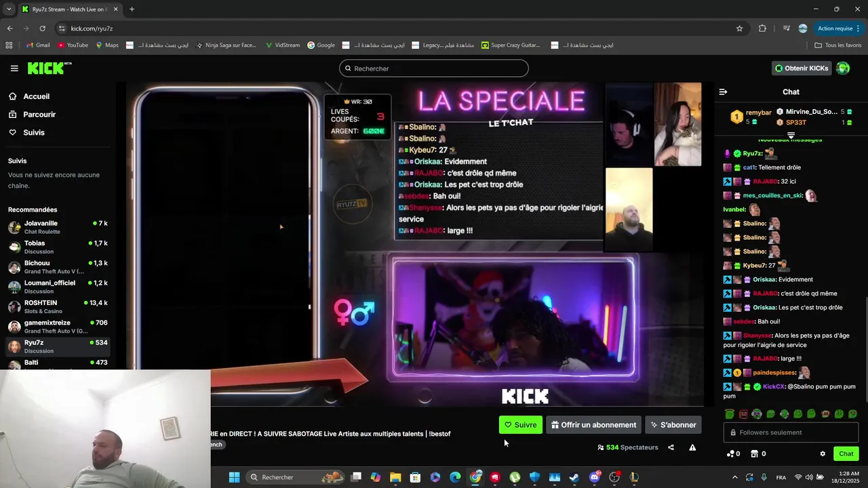Collapse the chat panel arrow icon
The height and width of the screenshot is (488, 868).
pyautogui.click(x=723, y=91)
